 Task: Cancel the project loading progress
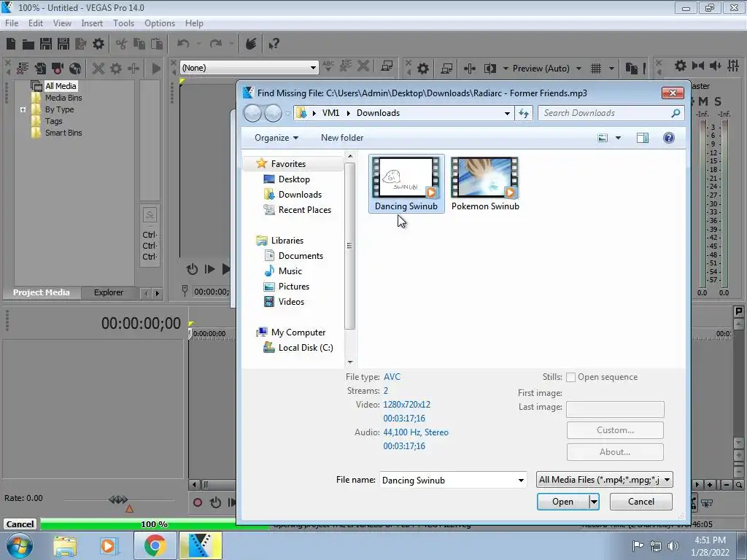(20, 524)
